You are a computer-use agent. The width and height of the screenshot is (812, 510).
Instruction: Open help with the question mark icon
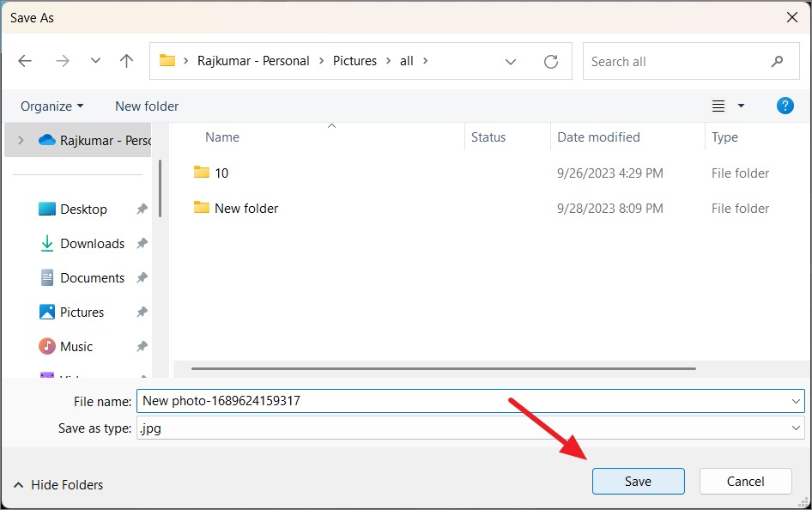tap(785, 106)
